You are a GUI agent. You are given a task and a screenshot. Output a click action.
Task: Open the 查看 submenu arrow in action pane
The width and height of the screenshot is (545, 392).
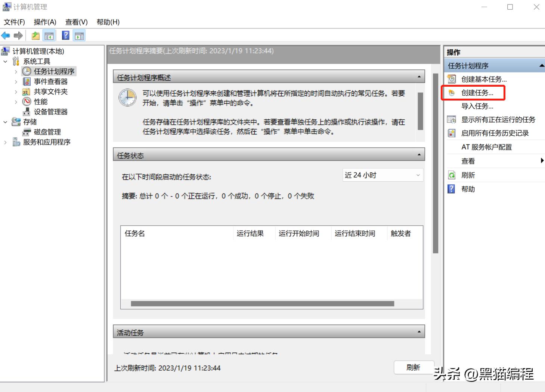click(x=542, y=161)
